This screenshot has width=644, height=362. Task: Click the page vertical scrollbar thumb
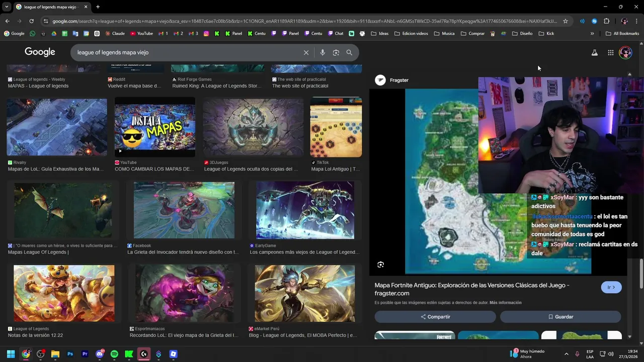[641, 274]
